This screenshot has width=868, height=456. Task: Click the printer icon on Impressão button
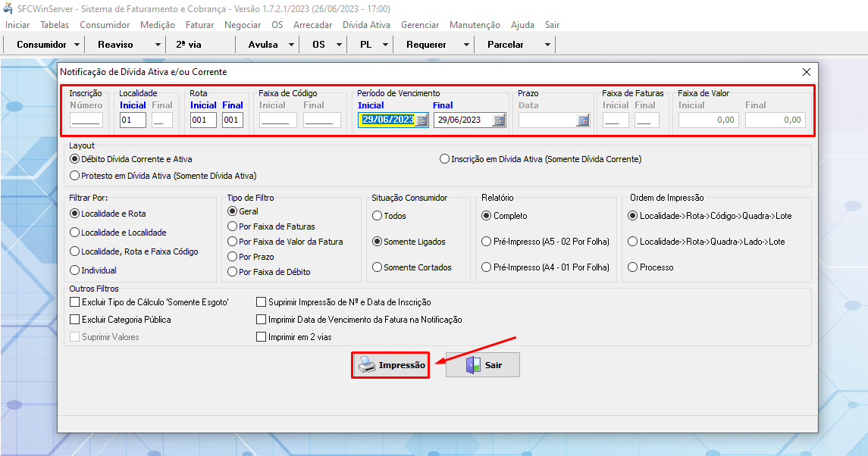[367, 365]
